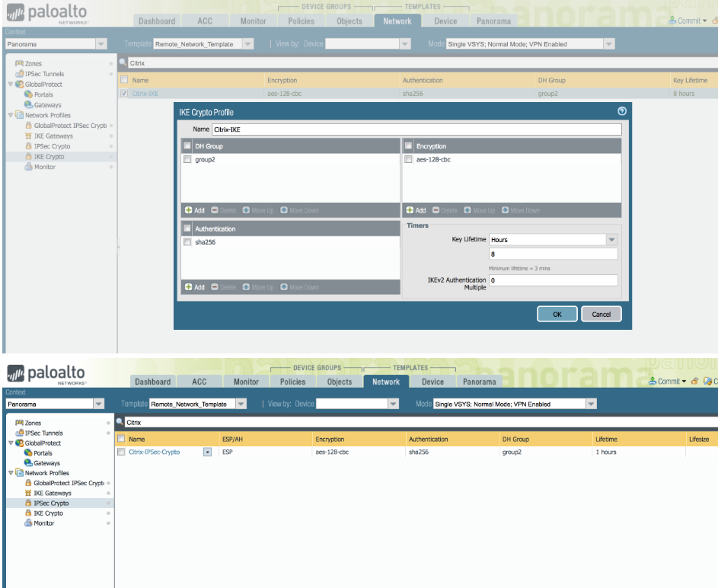Add an Encryption entry in dialog

point(416,210)
